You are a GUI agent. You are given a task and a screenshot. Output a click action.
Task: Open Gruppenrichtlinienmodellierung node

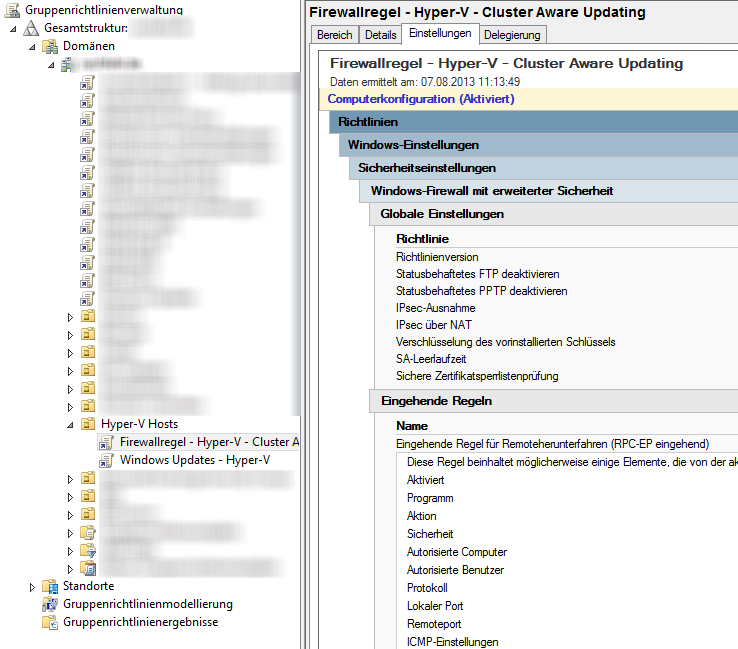coord(148,604)
